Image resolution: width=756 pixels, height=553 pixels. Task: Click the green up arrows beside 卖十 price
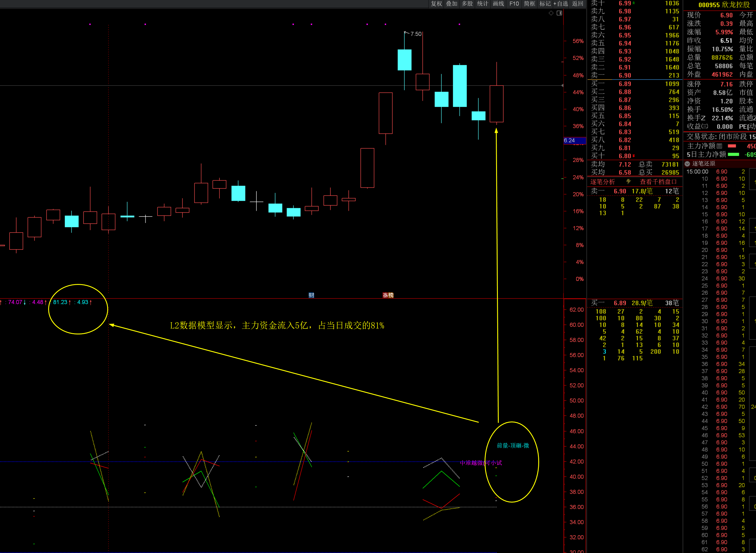(x=633, y=3)
